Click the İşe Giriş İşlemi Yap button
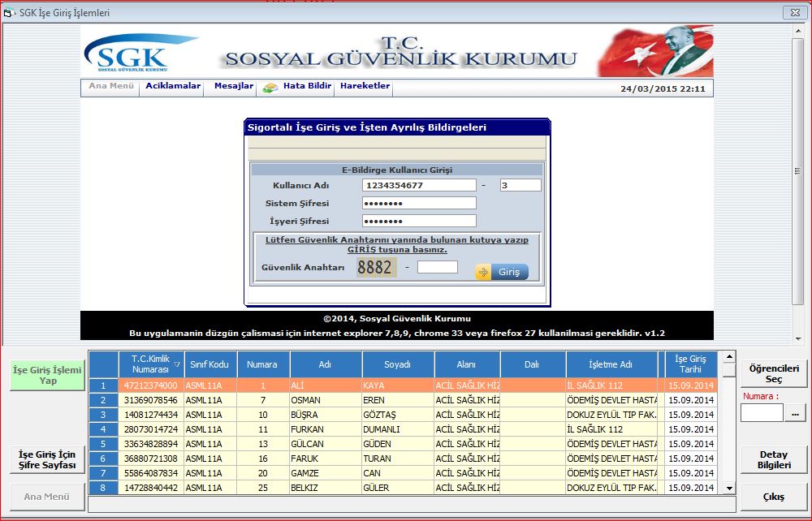This screenshot has height=521, width=812. click(46, 375)
